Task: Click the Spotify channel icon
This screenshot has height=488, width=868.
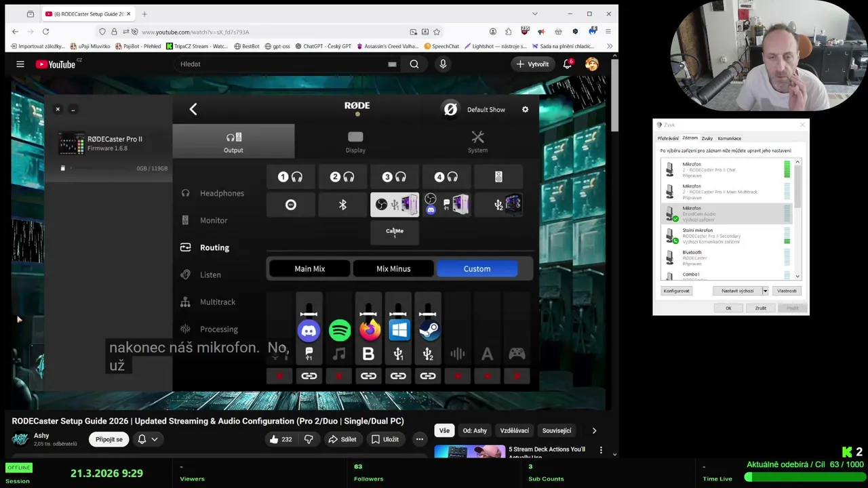Action: pos(339,331)
